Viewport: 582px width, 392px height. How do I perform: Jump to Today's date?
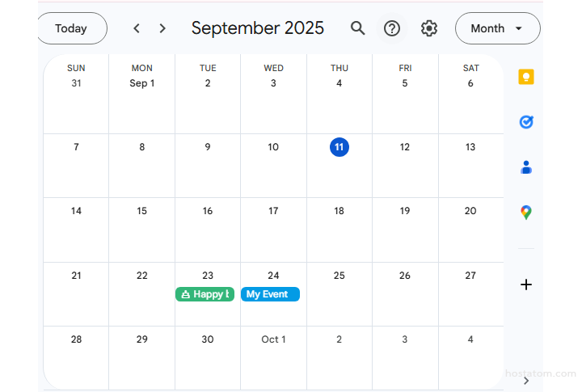[x=71, y=28]
